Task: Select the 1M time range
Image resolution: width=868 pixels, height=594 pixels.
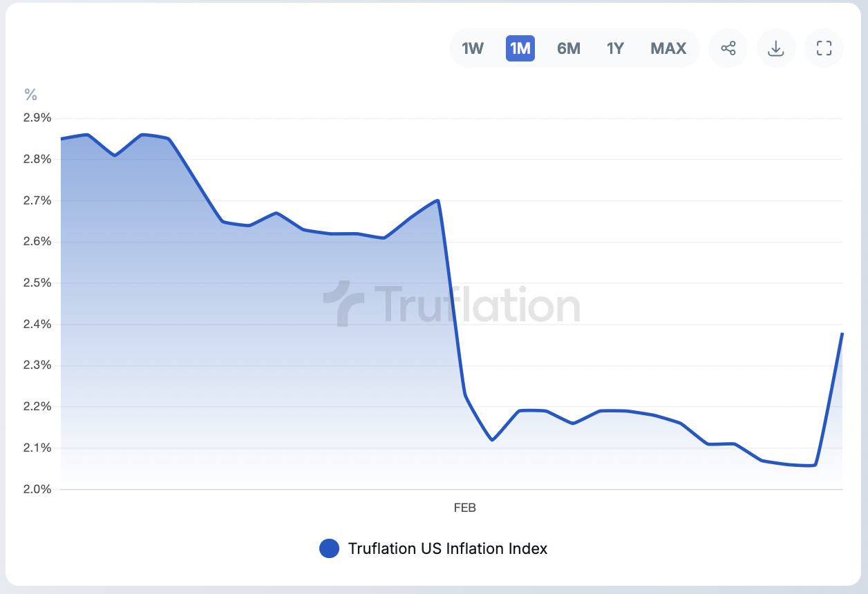Action: (520, 48)
